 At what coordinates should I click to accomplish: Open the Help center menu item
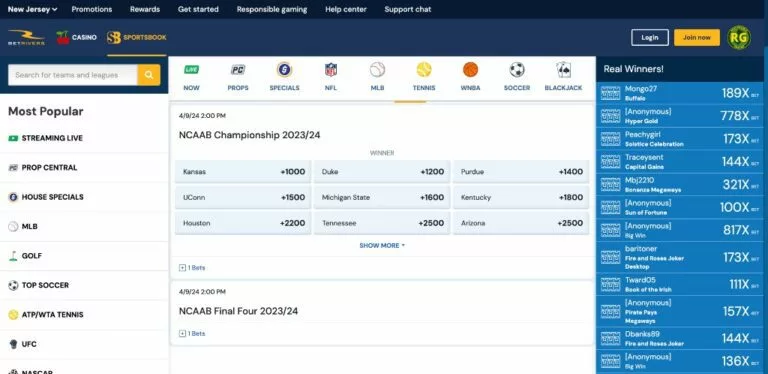tap(346, 9)
